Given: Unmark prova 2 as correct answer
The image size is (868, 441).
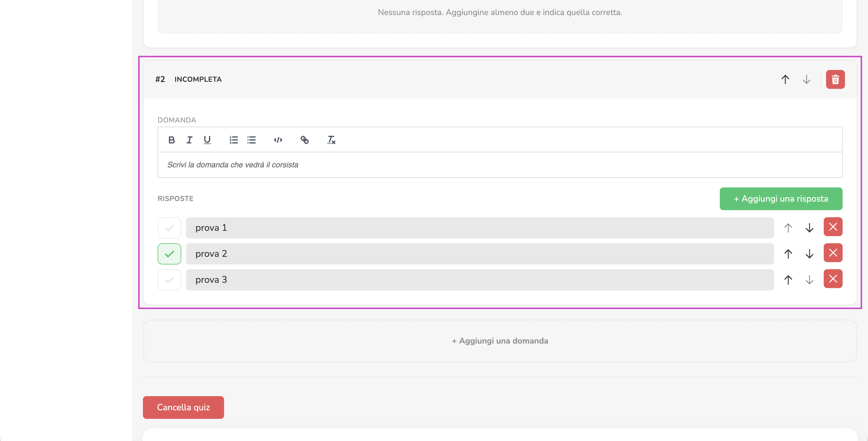Looking at the screenshot, I should point(169,254).
